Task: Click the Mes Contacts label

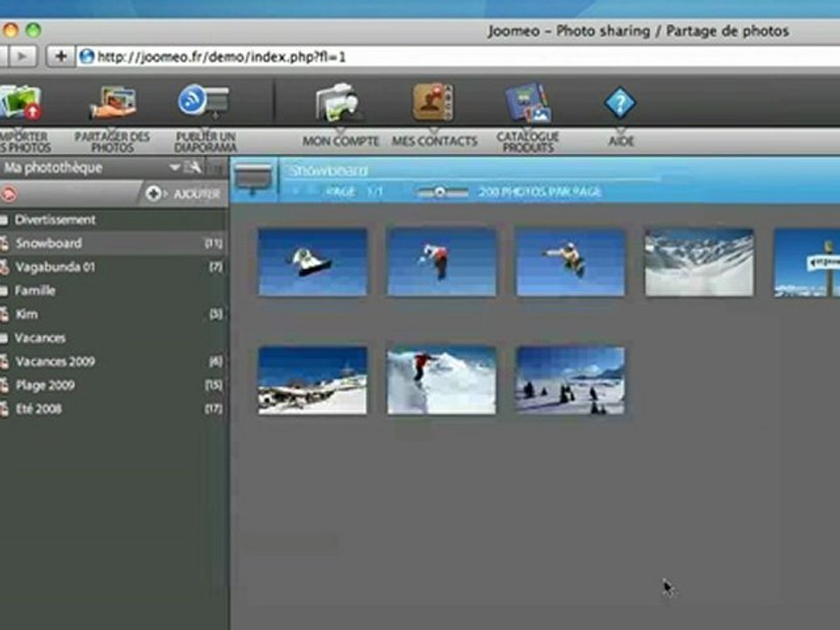Action: (435, 142)
